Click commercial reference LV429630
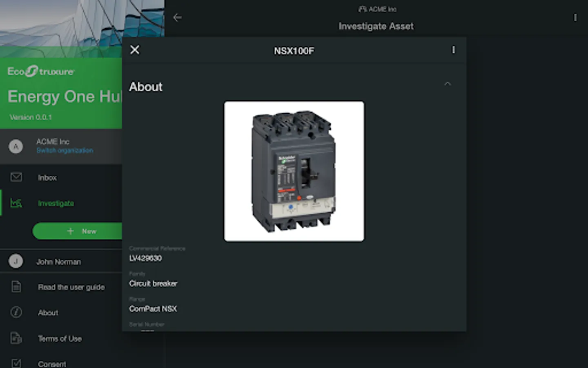The image size is (588, 368). coord(145,258)
